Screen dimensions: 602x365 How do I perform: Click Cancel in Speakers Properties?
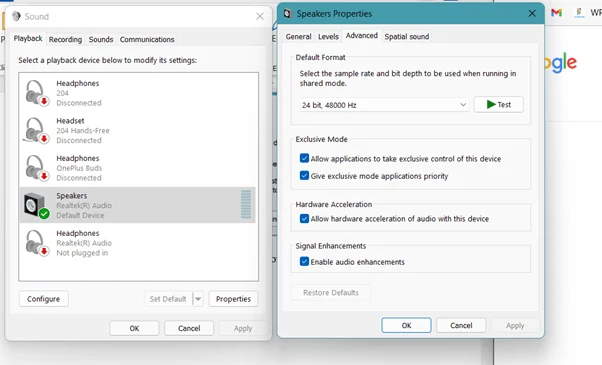tap(461, 325)
